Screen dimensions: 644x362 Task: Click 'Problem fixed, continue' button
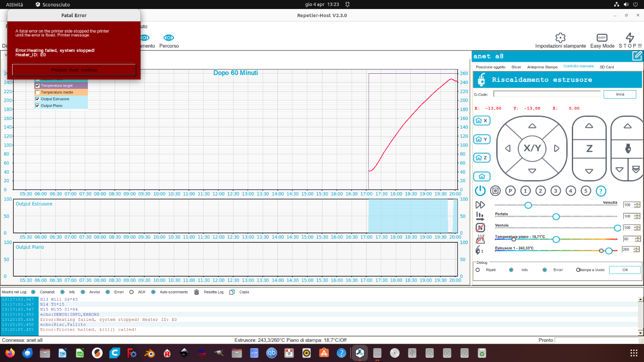pyautogui.click(x=74, y=70)
